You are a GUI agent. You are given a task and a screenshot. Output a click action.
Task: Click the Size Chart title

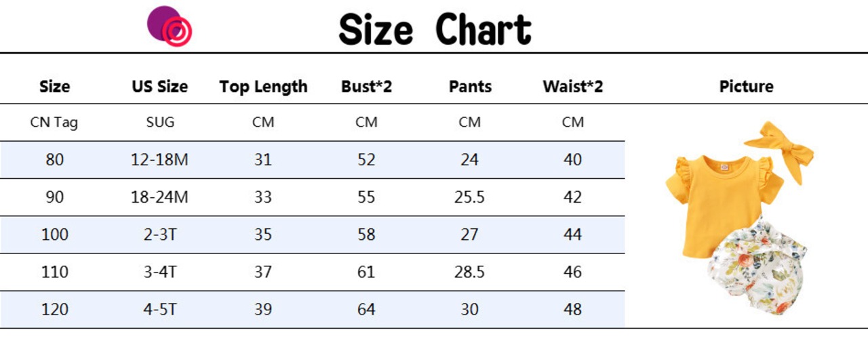click(x=435, y=29)
